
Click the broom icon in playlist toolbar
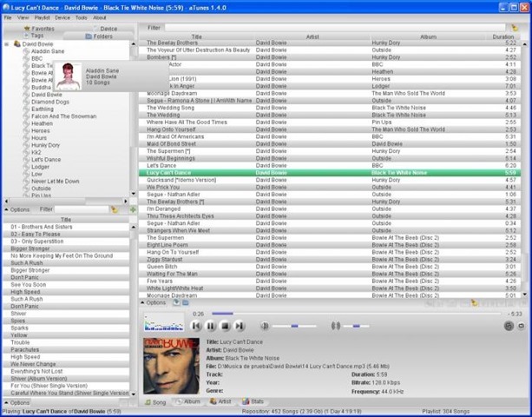click(474, 303)
